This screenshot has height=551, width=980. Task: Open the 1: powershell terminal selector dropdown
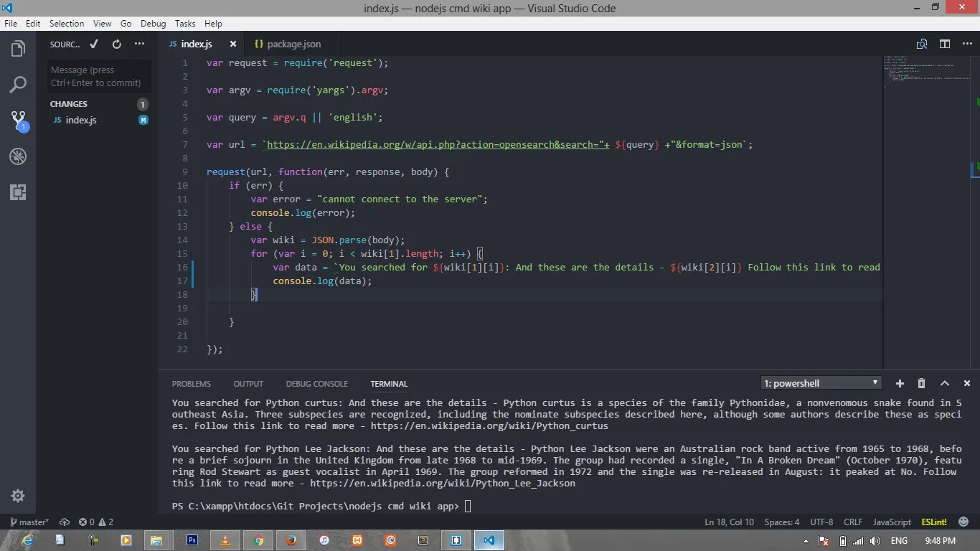pyautogui.click(x=821, y=383)
